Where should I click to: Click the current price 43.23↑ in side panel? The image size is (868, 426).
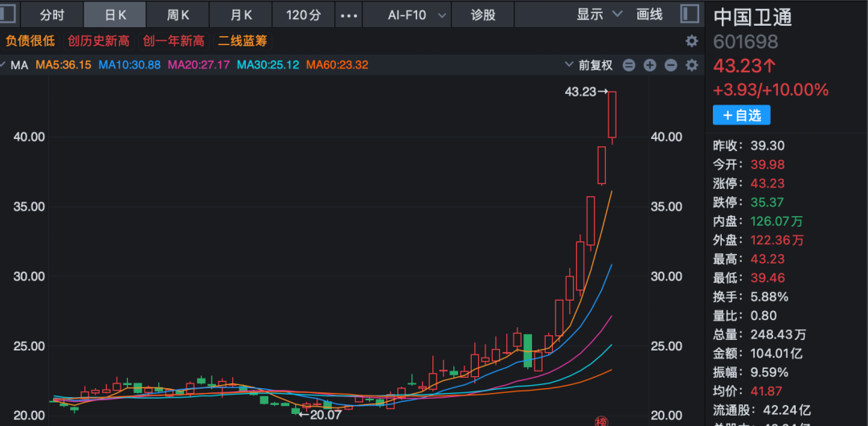tap(744, 67)
